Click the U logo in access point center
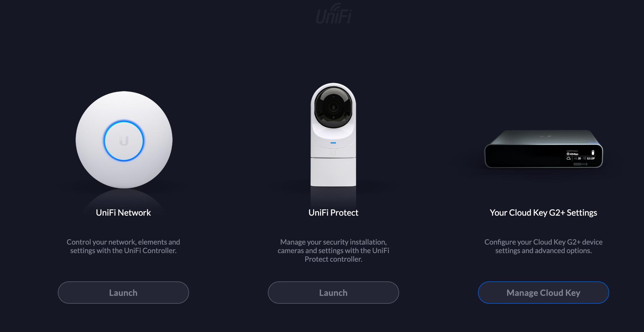Screen dimensions: 644x332 click(124, 141)
